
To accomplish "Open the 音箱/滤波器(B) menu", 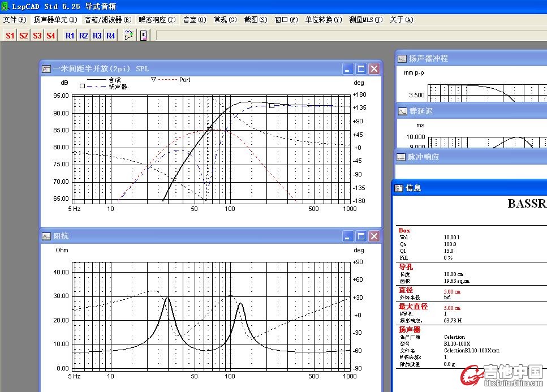I will click(x=108, y=20).
